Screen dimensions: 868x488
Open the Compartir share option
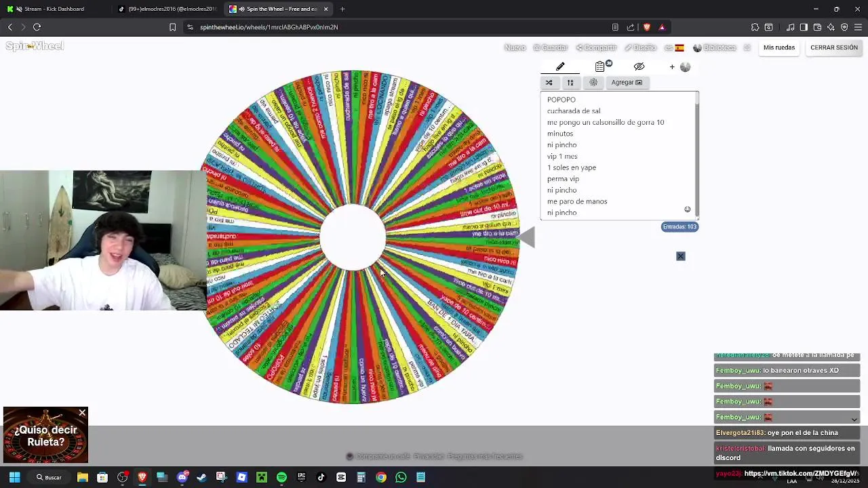(x=596, y=47)
